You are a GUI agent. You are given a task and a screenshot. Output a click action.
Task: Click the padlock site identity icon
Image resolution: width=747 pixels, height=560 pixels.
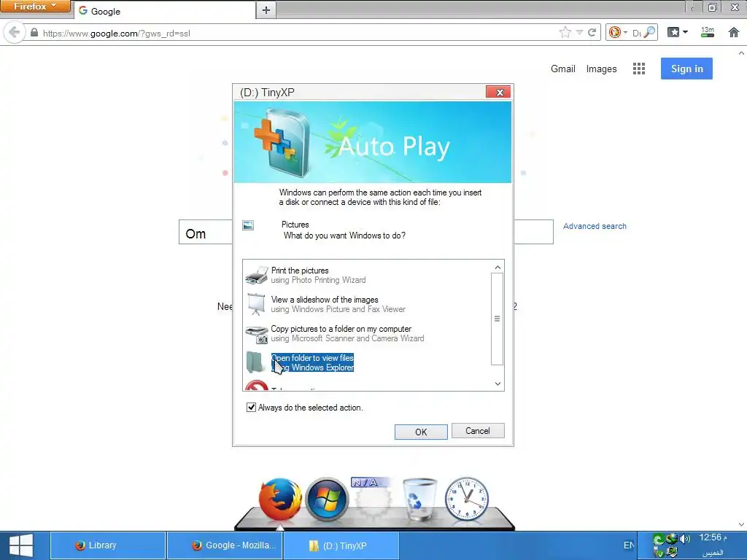[x=34, y=33]
